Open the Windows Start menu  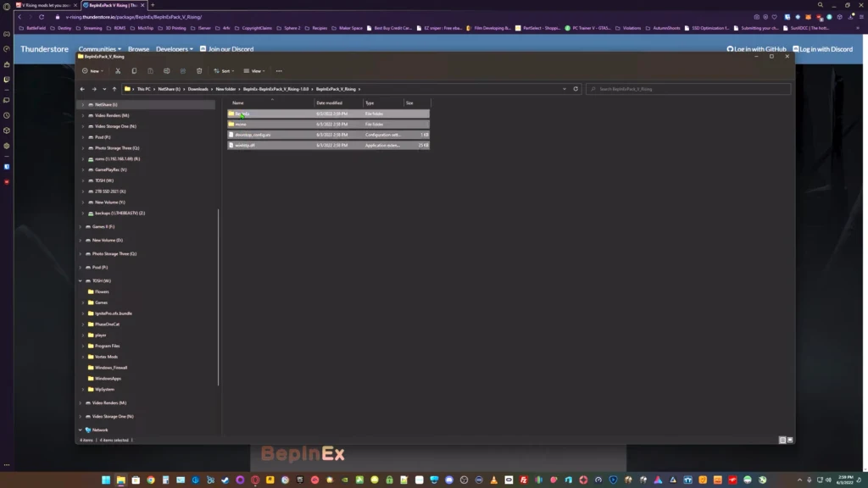tap(106, 480)
